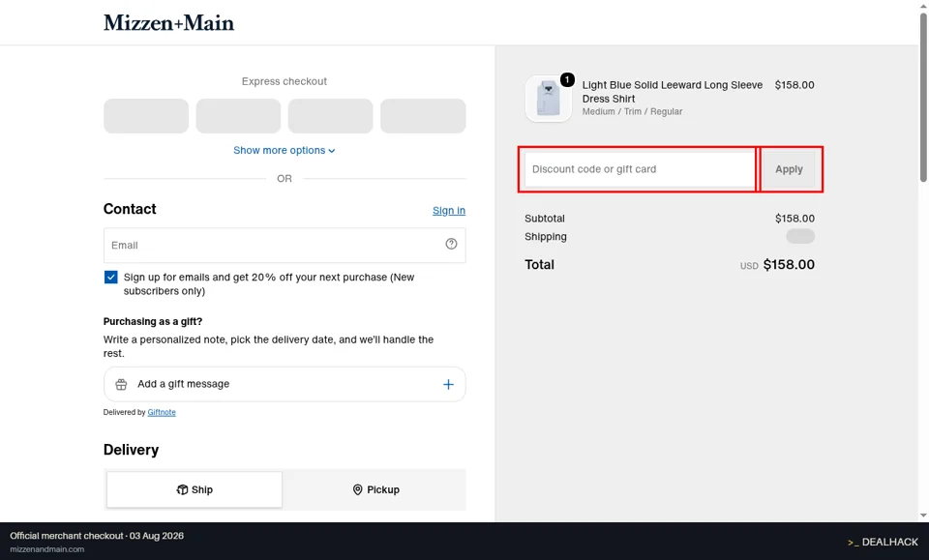Image resolution: width=929 pixels, height=560 pixels.
Task: Click the Total amount $158.00
Action: [x=789, y=265]
